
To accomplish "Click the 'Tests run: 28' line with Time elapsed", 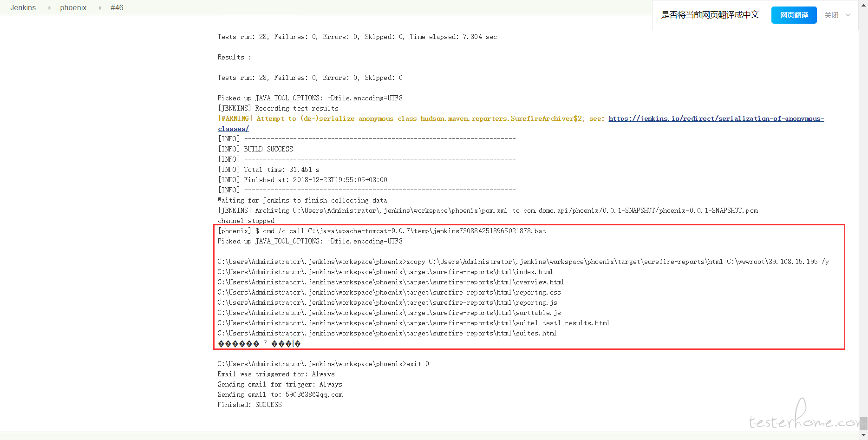I will point(357,37).
